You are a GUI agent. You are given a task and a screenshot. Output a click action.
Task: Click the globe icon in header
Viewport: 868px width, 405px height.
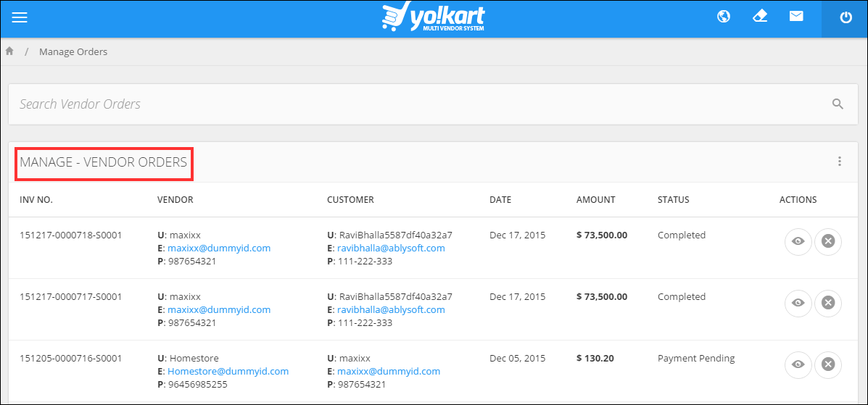pos(724,17)
